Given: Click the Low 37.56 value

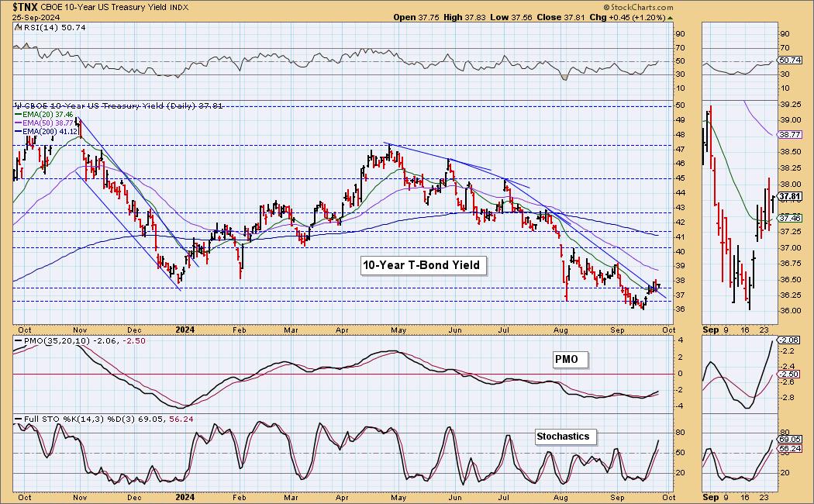Looking at the screenshot, I should (512, 17).
